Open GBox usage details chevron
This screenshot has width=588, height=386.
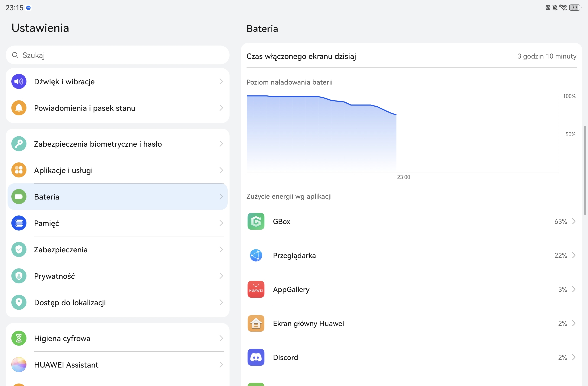pyautogui.click(x=574, y=221)
